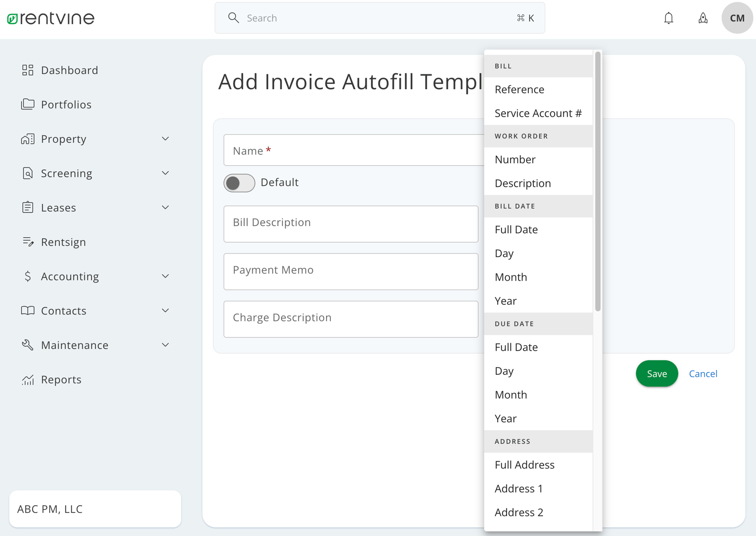Choose Full Address under Address section
The width and height of the screenshot is (756, 536).
coord(524,464)
